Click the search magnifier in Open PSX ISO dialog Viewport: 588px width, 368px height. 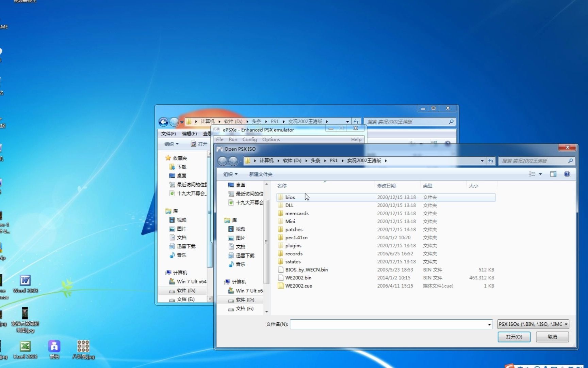click(x=571, y=161)
